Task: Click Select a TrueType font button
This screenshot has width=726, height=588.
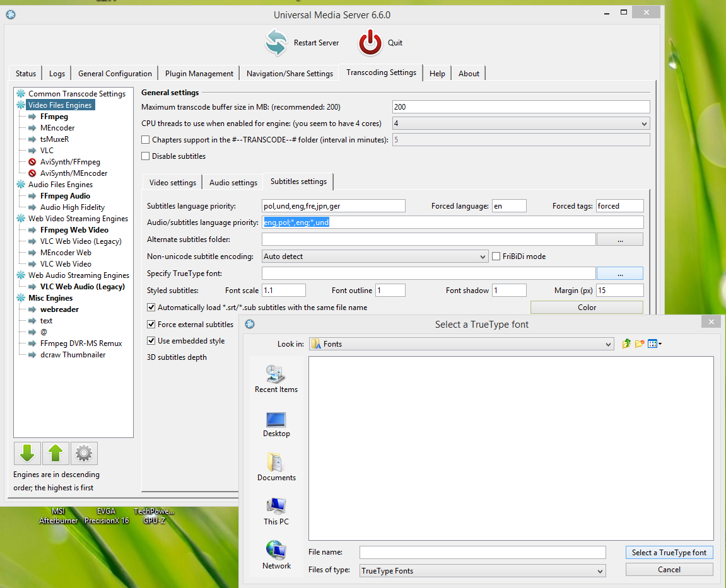Action: [x=669, y=552]
